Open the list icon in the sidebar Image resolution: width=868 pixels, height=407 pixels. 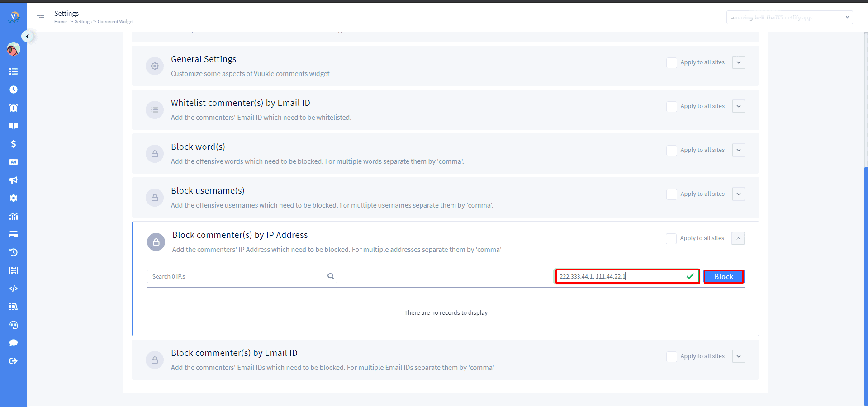click(x=14, y=71)
